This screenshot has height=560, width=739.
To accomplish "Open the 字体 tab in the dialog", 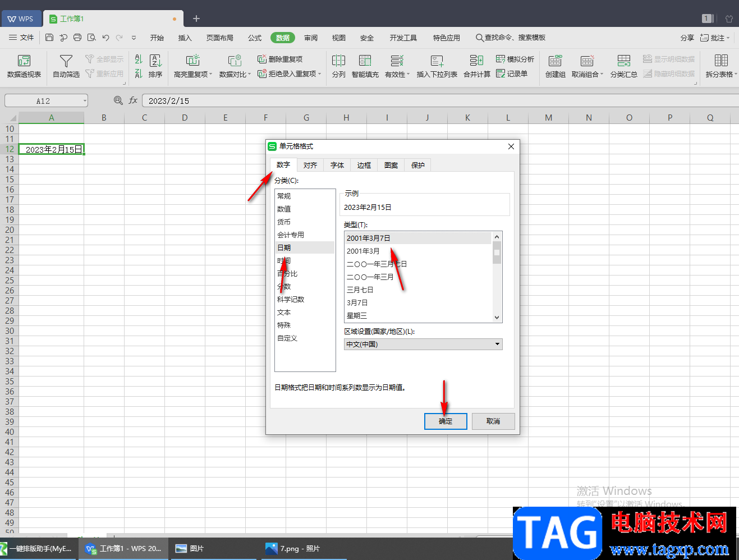I will (337, 165).
